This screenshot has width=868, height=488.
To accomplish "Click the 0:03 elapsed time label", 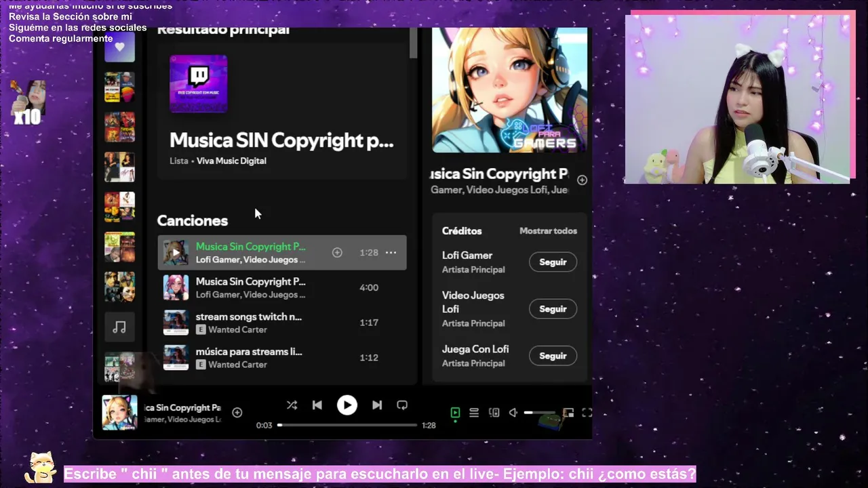I will coord(264,426).
